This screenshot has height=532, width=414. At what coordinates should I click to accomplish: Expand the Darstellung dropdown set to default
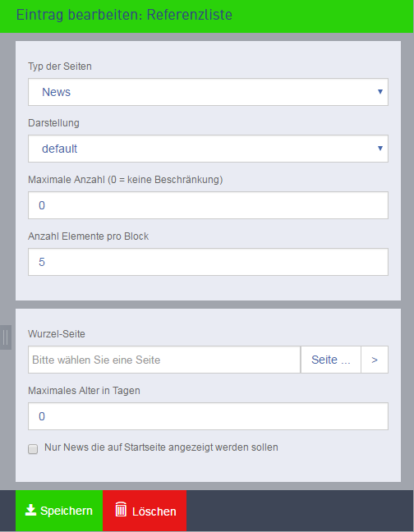pos(208,149)
